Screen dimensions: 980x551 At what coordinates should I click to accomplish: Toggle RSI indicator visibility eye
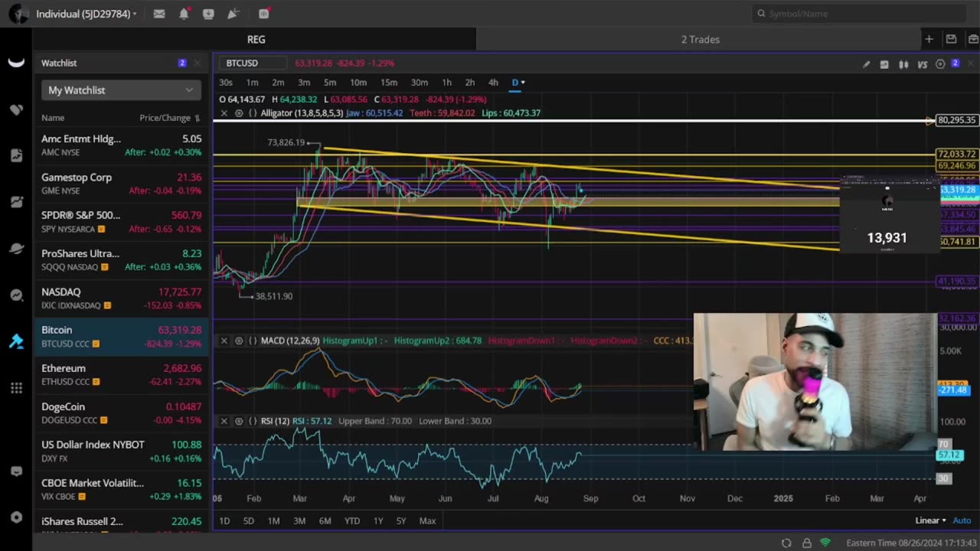(x=239, y=421)
